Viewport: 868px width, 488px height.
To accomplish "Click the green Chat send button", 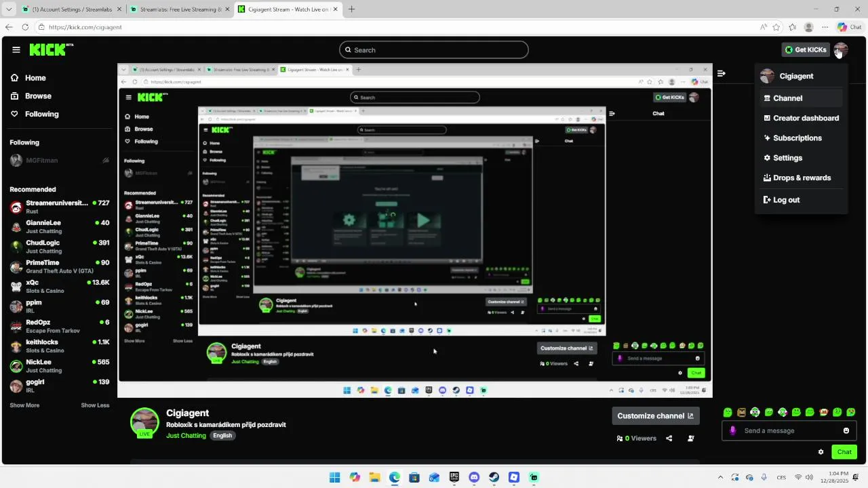I will 844,452.
